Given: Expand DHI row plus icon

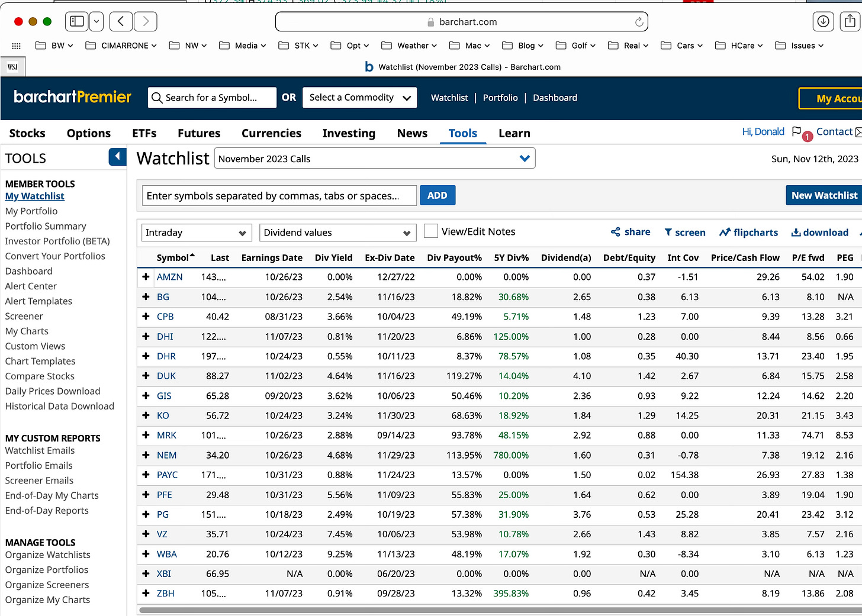Looking at the screenshot, I should point(146,336).
